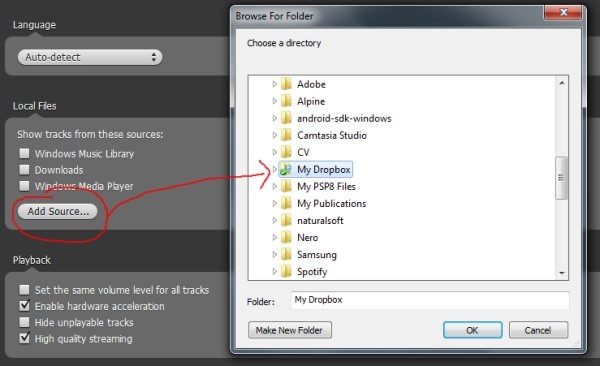Select the My Dropbox folder icon
600x366 pixels.
click(x=286, y=169)
